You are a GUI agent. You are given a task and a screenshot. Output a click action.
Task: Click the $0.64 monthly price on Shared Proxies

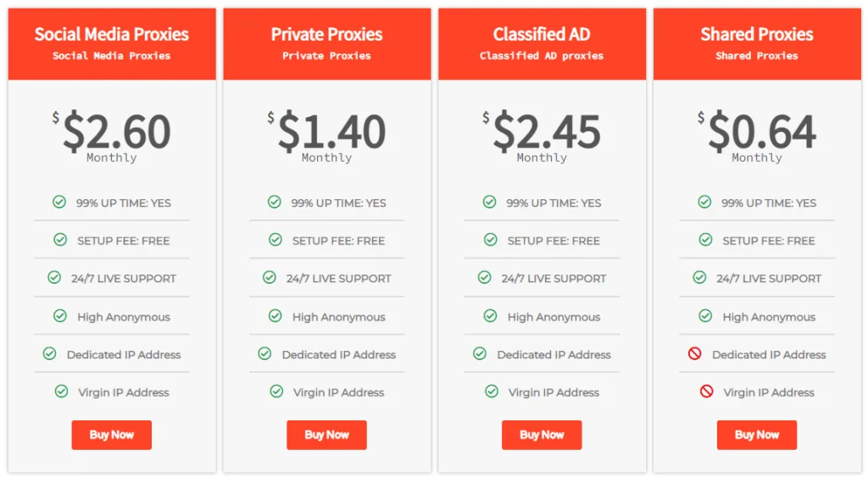(x=761, y=131)
